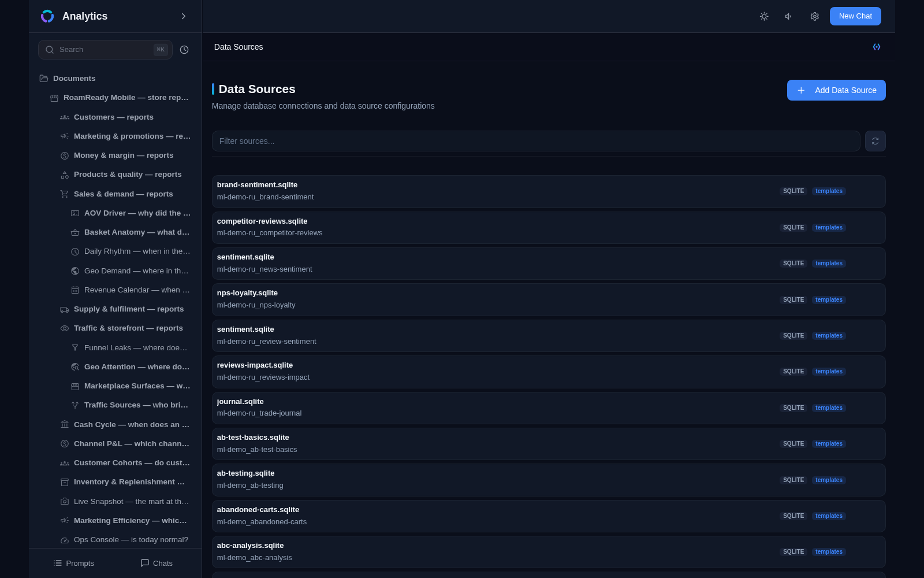The width and height of the screenshot is (924, 578).
Task: Click into the Filter sources field
Action: coord(536,141)
